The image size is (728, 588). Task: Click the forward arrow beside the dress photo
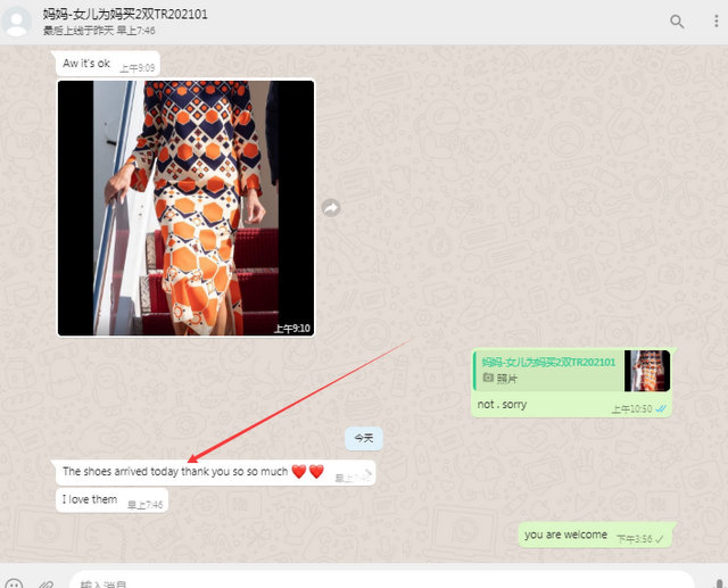click(331, 208)
